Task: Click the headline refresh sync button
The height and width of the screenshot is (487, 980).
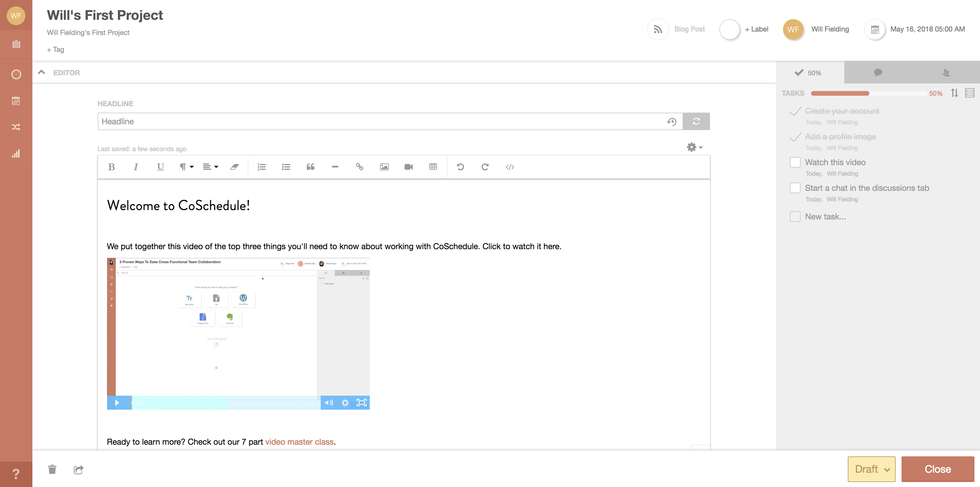Action: [x=696, y=121]
